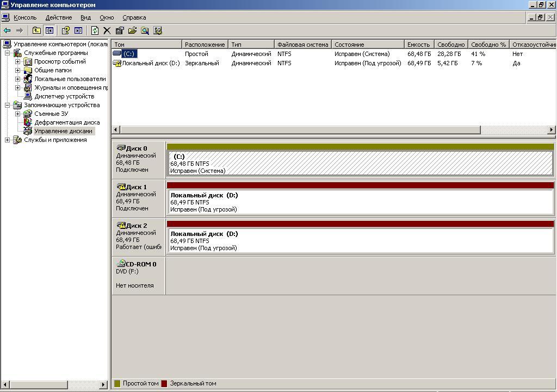Click the horizontal scrollbar right arrow
The width and height of the screenshot is (557, 392).
(x=552, y=130)
